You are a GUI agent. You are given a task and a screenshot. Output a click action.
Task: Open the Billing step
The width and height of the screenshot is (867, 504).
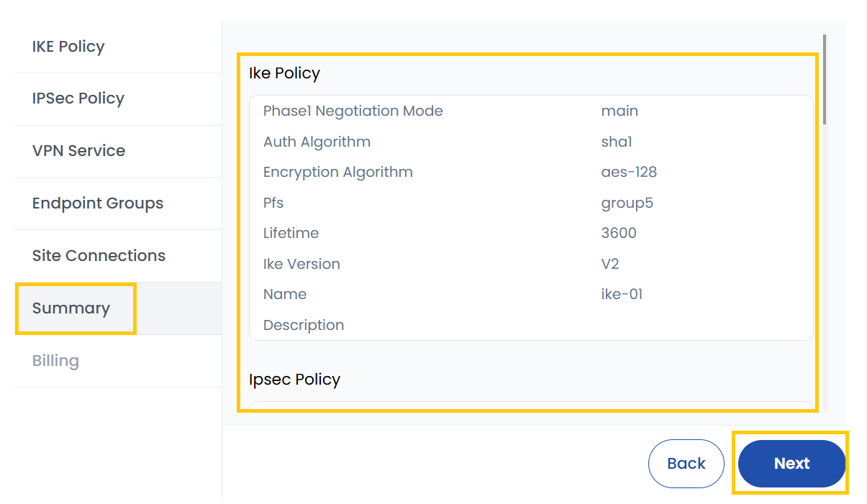(x=55, y=361)
